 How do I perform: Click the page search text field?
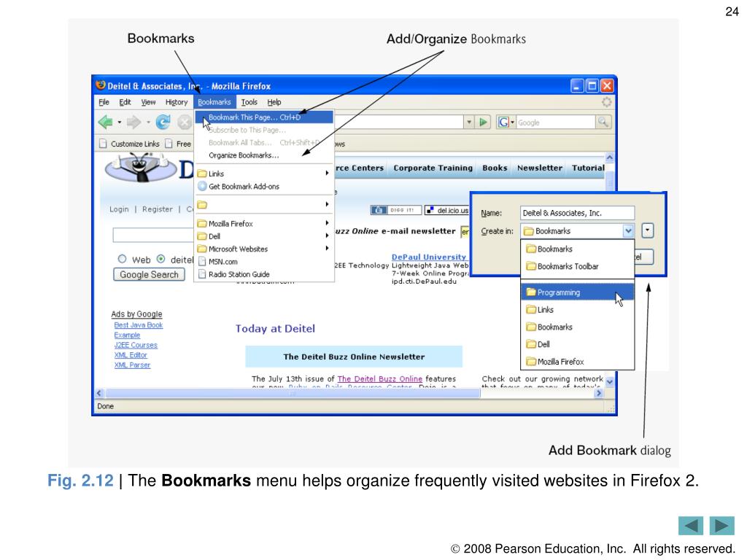[153, 235]
